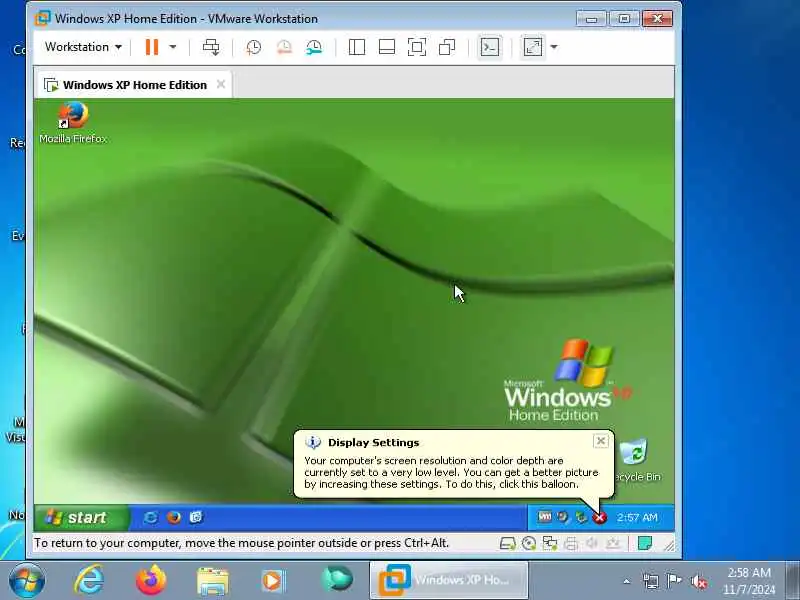Close the Windows XP Home Edition tab

pos(220,84)
